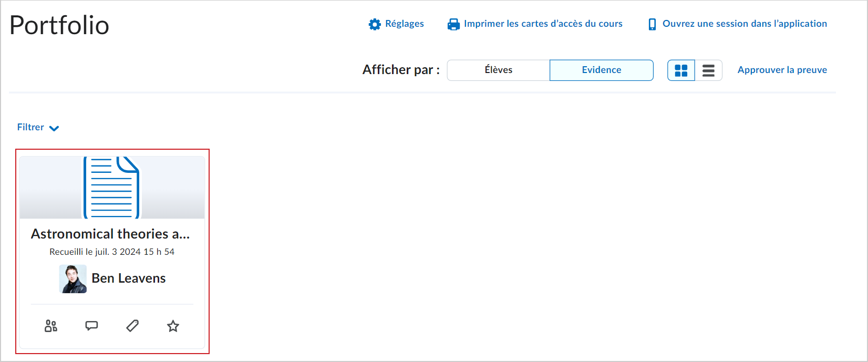Open the document thumbnail on the evidence card
868x362 pixels.
(x=112, y=188)
